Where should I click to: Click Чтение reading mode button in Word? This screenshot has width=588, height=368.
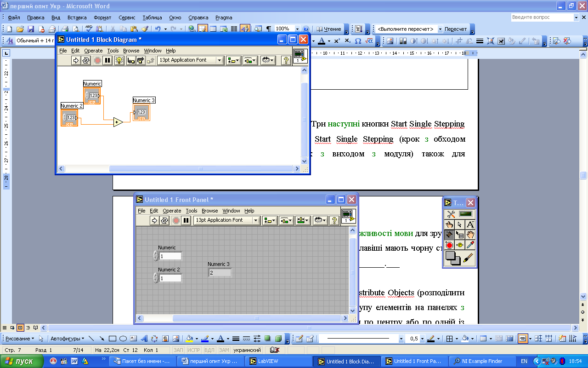pyautogui.click(x=329, y=29)
